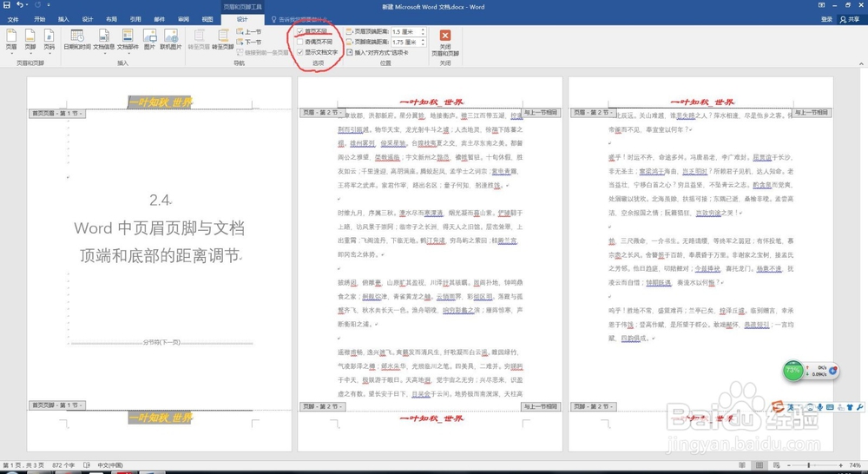Click the zoom slider handle

(x=809, y=465)
